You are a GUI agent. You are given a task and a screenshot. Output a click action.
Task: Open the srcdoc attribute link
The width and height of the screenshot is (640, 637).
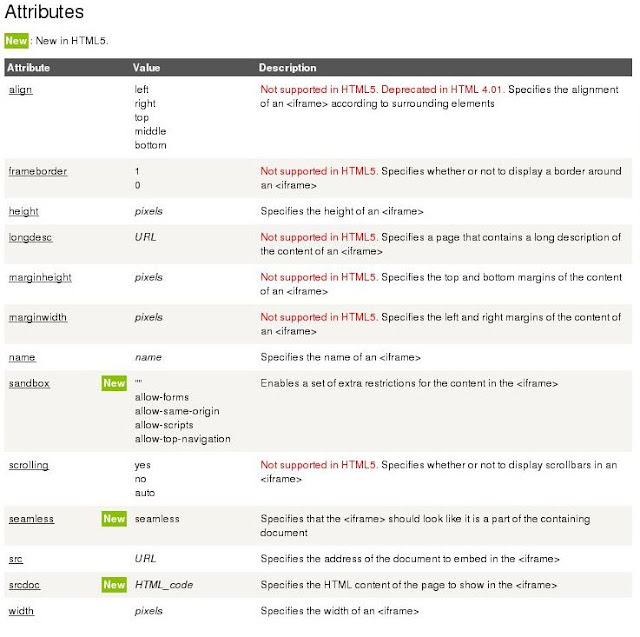click(25, 584)
